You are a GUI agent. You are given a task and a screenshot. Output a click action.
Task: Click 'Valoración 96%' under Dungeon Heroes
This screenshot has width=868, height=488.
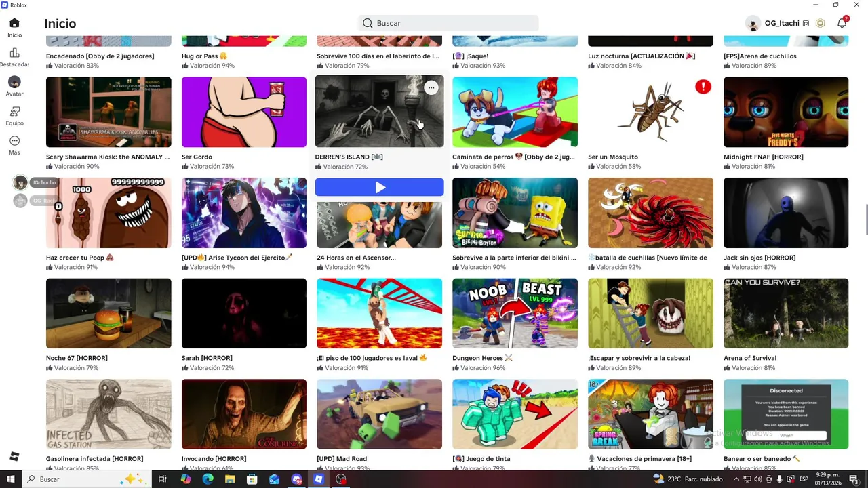tap(479, 368)
